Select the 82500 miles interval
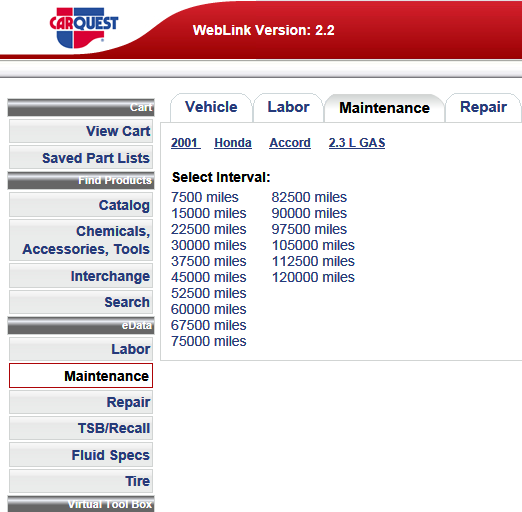Viewport: 522px width, 512px height. (x=309, y=197)
